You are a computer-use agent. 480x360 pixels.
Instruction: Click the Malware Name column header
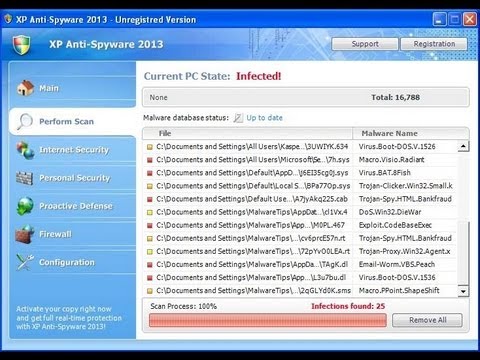(x=389, y=133)
